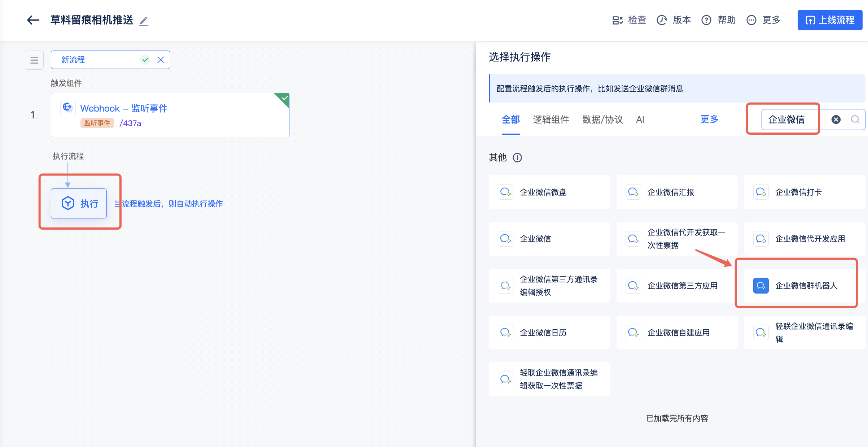Choose the 轻联企业微信通讯录编辑 action
The height and width of the screenshot is (447, 868).
[x=805, y=332]
